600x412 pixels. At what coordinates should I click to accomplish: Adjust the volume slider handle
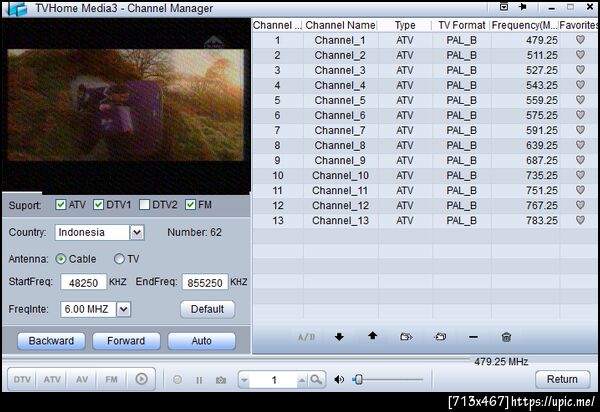pos(359,379)
